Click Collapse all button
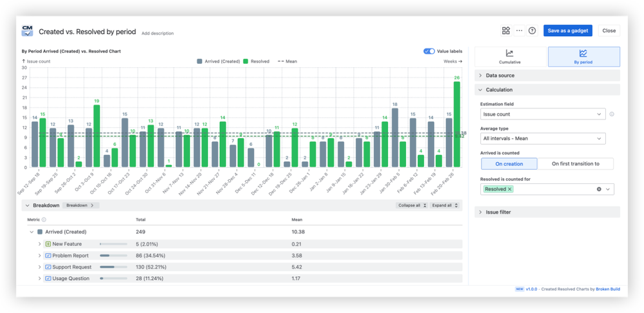 pyautogui.click(x=412, y=205)
